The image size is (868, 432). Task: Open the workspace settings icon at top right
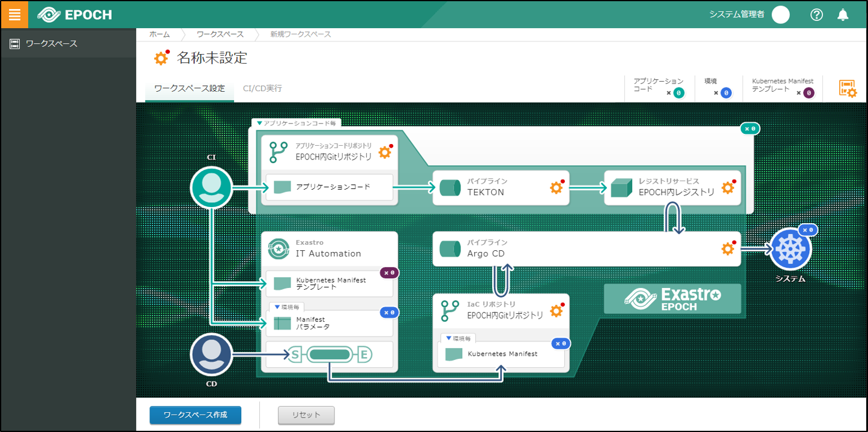[x=848, y=89]
